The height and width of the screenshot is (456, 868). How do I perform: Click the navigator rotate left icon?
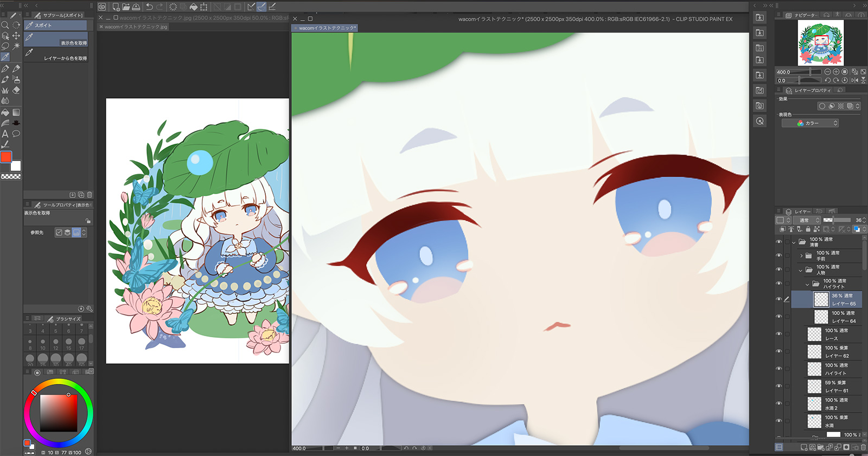click(827, 80)
